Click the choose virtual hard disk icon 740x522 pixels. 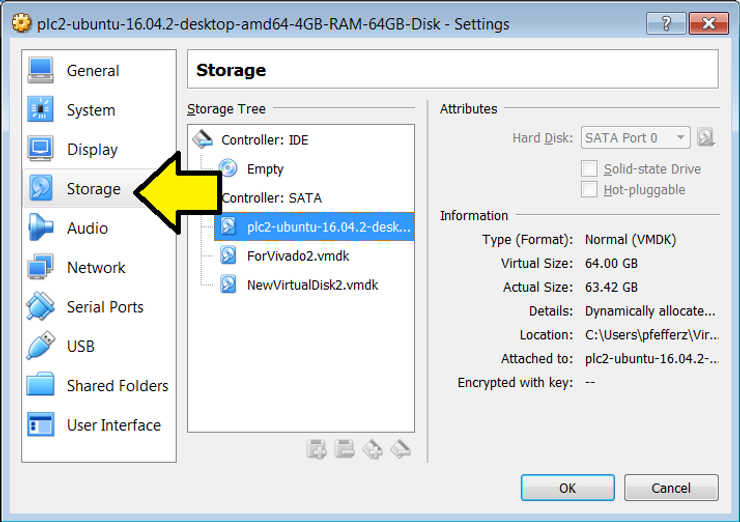click(x=706, y=137)
